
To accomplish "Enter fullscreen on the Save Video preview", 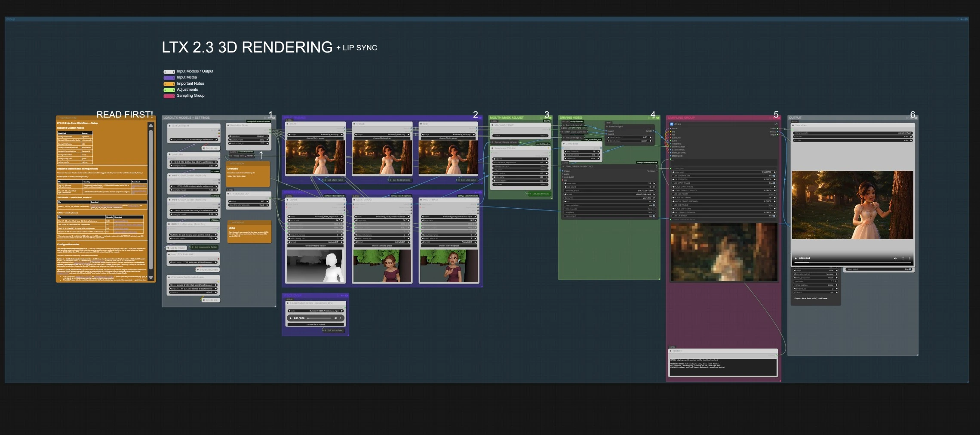I will (903, 258).
